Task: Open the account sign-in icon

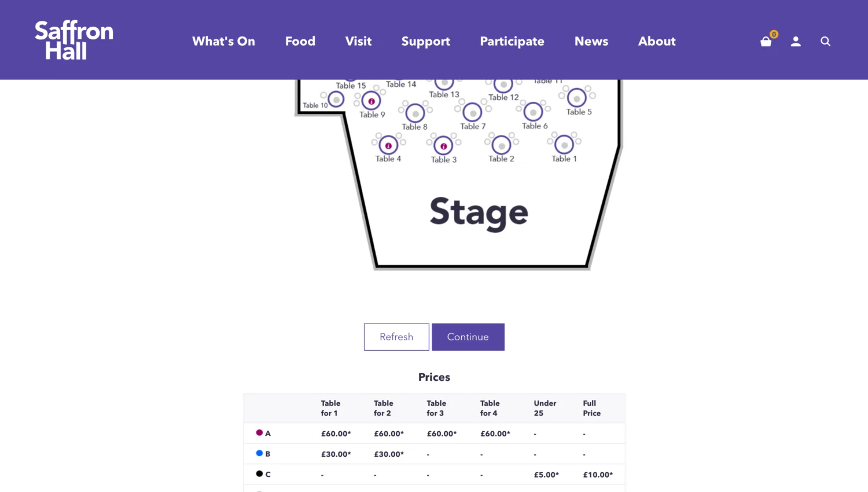Action: (x=796, y=41)
